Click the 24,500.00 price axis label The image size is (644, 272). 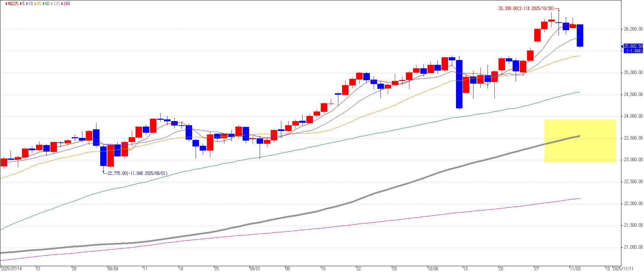(634, 95)
